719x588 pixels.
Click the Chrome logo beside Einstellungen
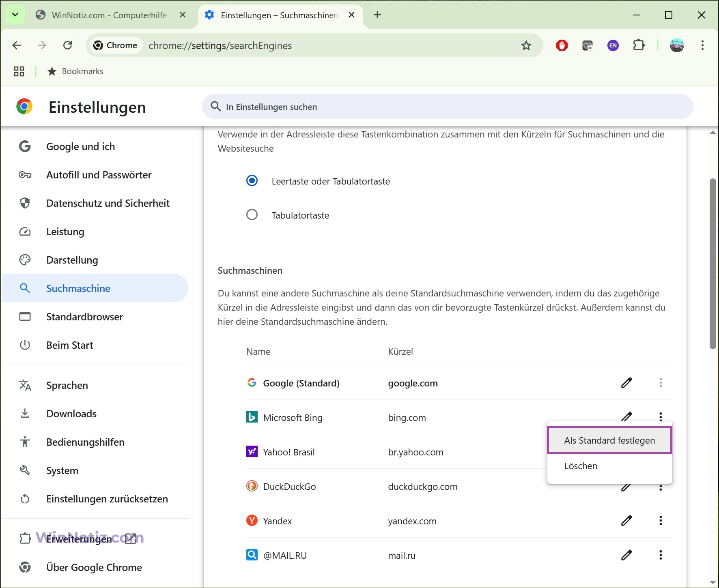pos(24,107)
